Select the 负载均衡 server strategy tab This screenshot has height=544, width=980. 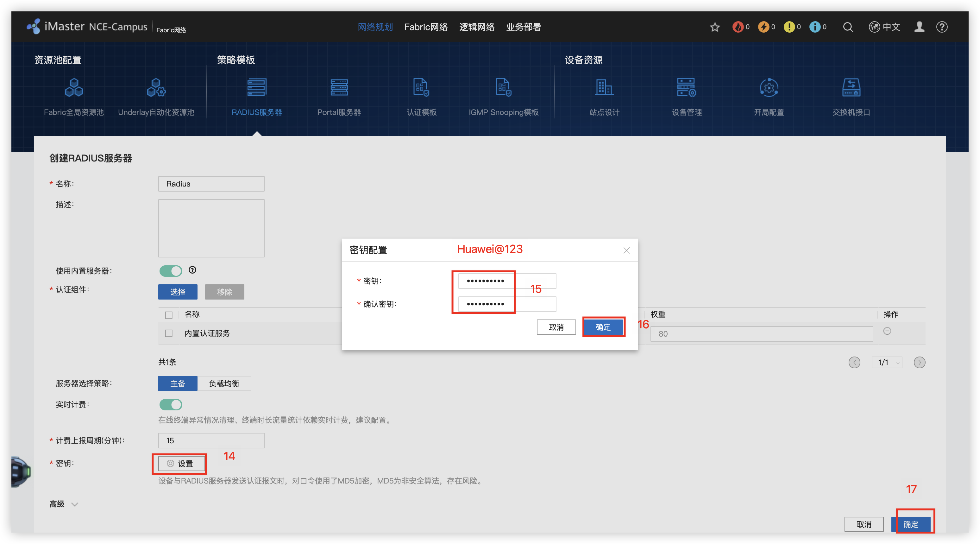224,383
